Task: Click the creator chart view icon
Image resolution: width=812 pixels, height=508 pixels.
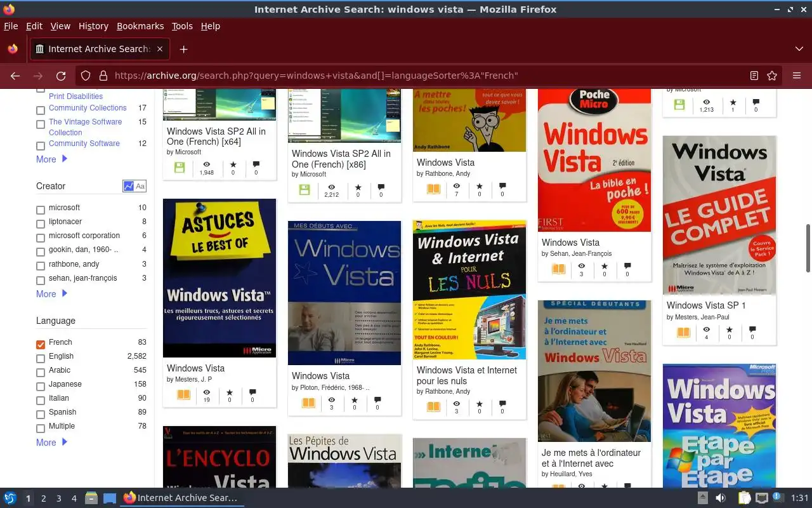Action: coord(129,186)
